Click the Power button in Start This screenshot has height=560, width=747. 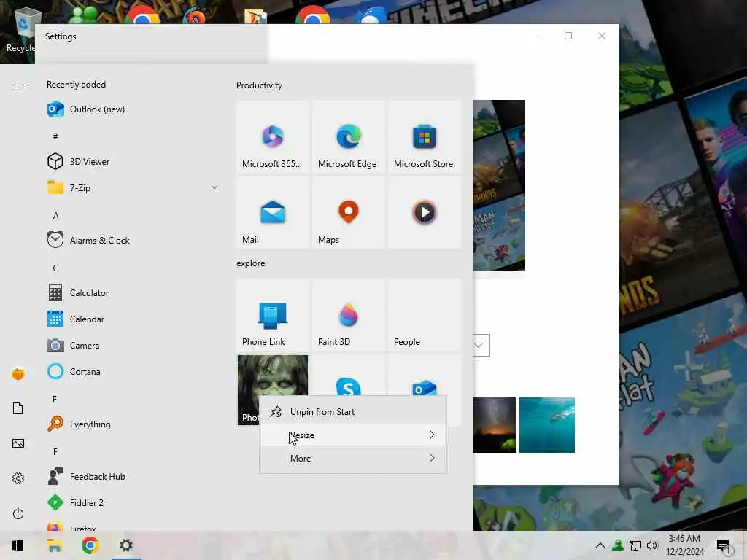[x=18, y=514]
